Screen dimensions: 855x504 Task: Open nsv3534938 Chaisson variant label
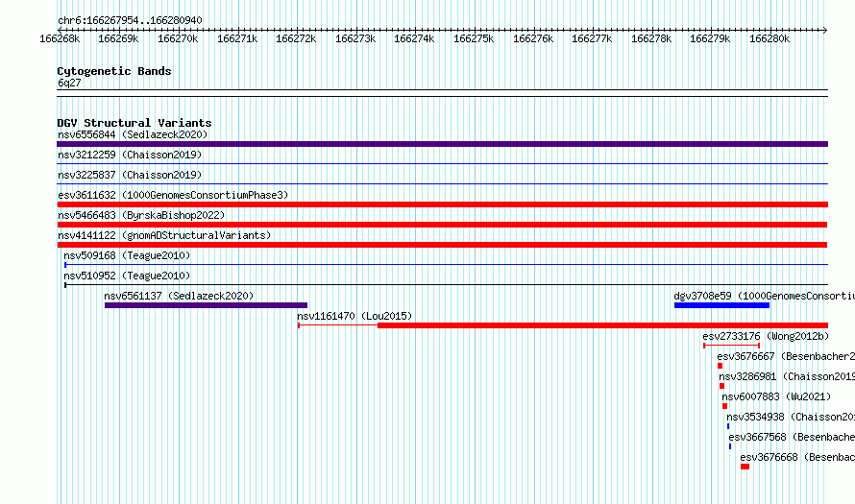coord(791,417)
